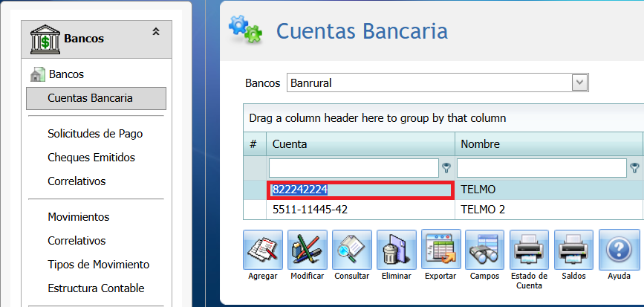Click the Cuenta filter input field
The image size is (644, 307).
click(354, 168)
